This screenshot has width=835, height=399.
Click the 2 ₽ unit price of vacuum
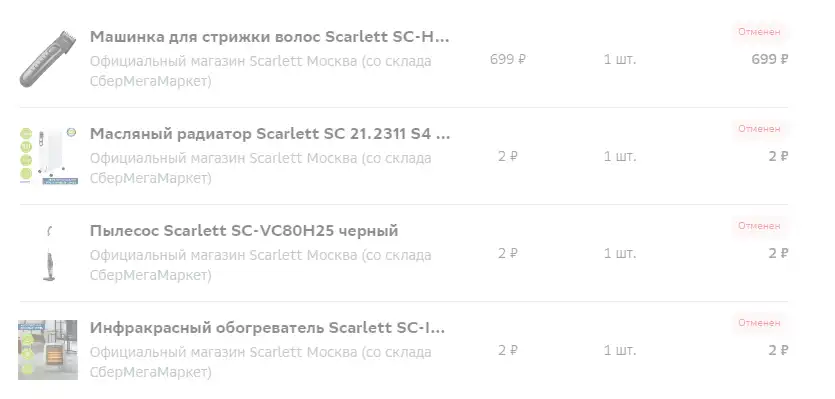pos(508,253)
